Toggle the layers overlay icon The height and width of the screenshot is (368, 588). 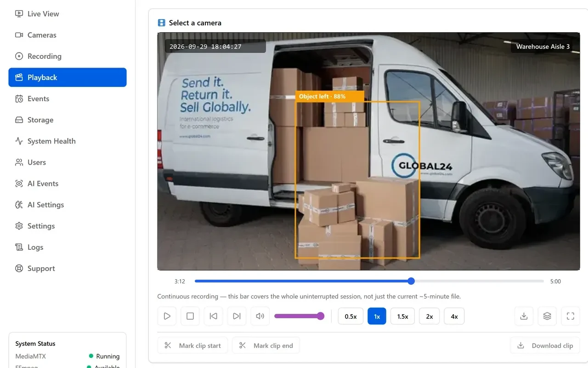547,316
